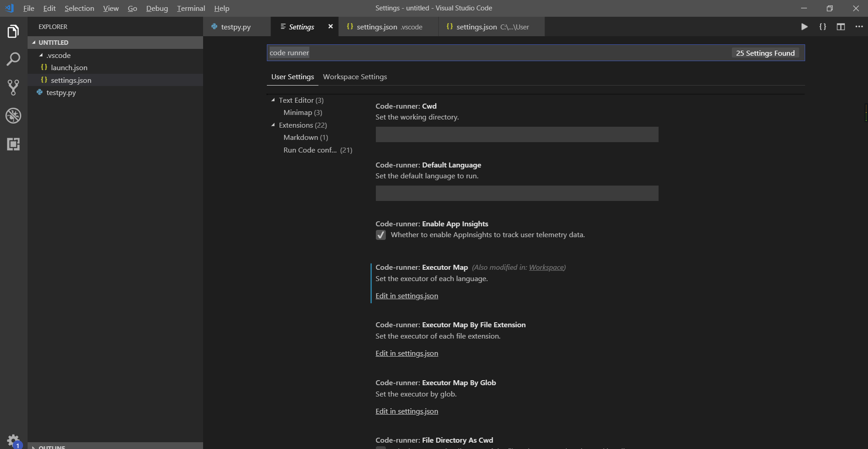Toggle Enable App Insights checkbox
The width and height of the screenshot is (868, 449).
click(381, 235)
